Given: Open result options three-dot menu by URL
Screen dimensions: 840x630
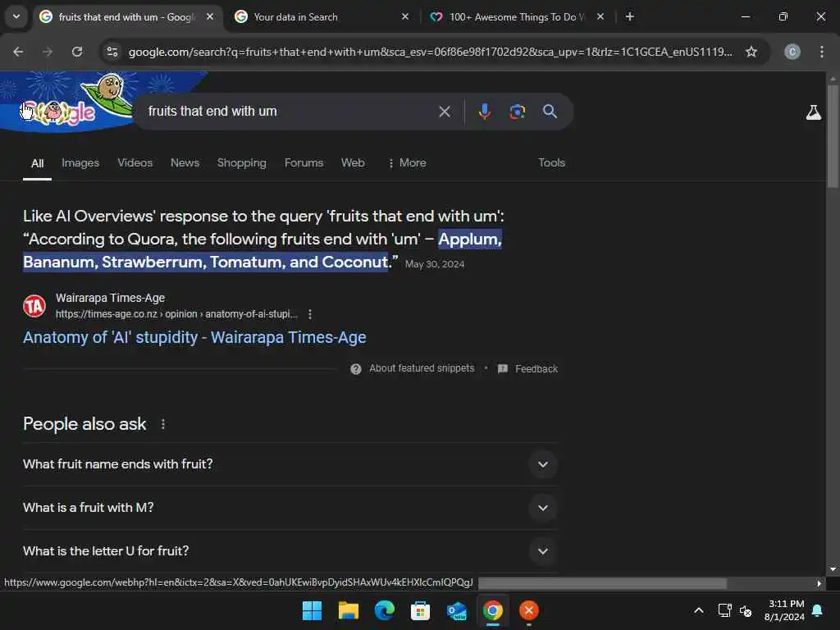Looking at the screenshot, I should point(309,314).
